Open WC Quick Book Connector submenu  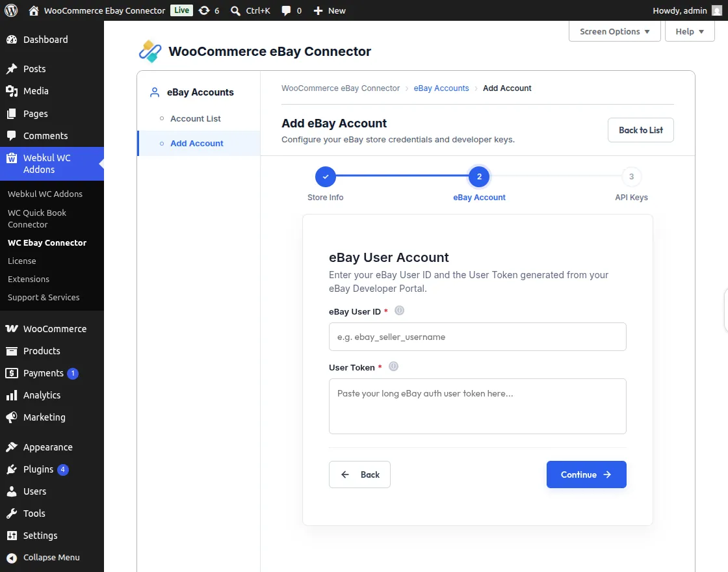(37, 218)
